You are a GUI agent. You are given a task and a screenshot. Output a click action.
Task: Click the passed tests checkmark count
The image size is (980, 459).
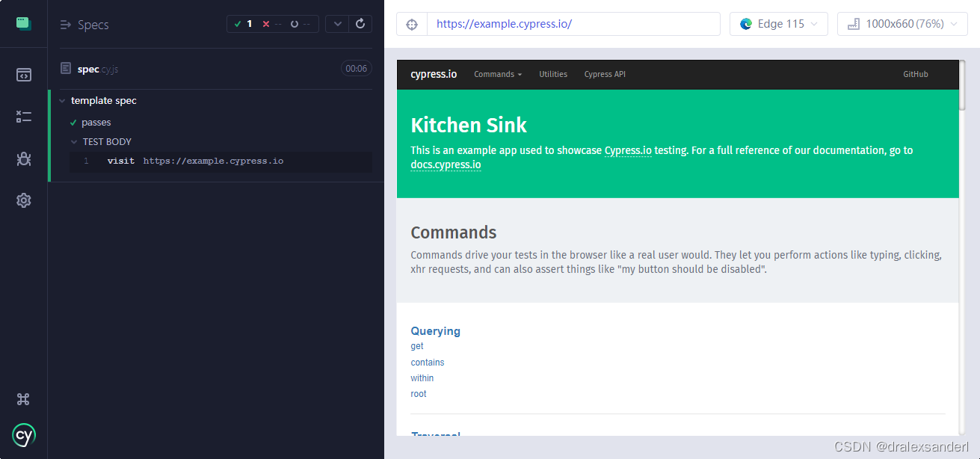pos(243,24)
